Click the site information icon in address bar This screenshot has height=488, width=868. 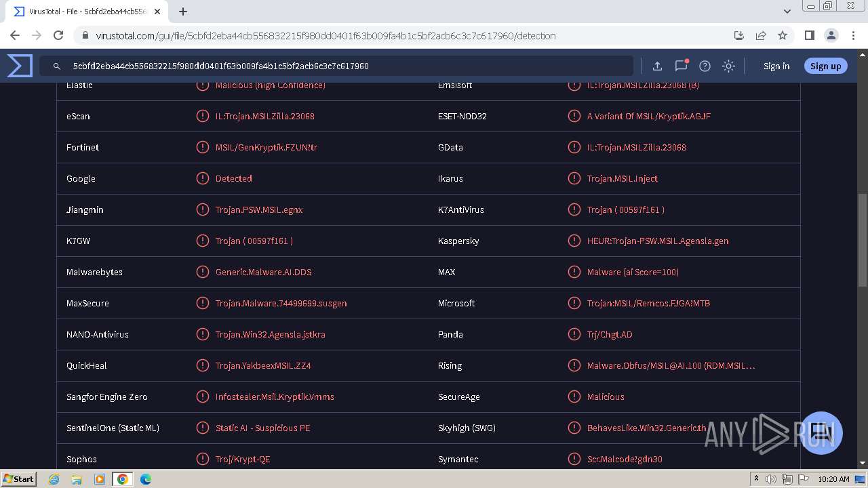click(85, 35)
